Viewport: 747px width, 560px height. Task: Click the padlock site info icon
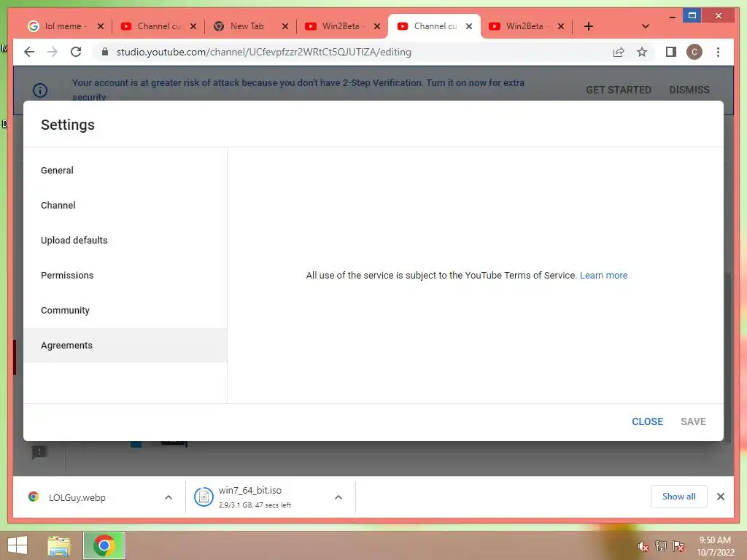pos(105,52)
